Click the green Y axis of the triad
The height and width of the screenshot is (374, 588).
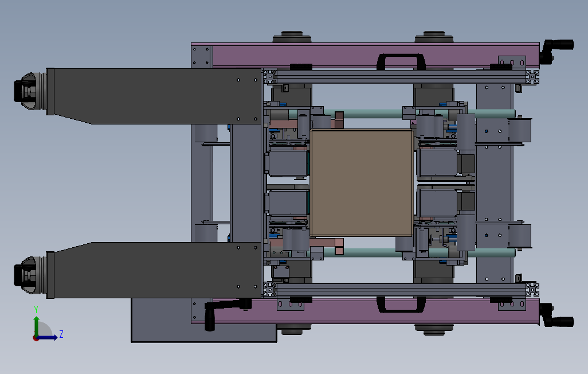click(36, 326)
